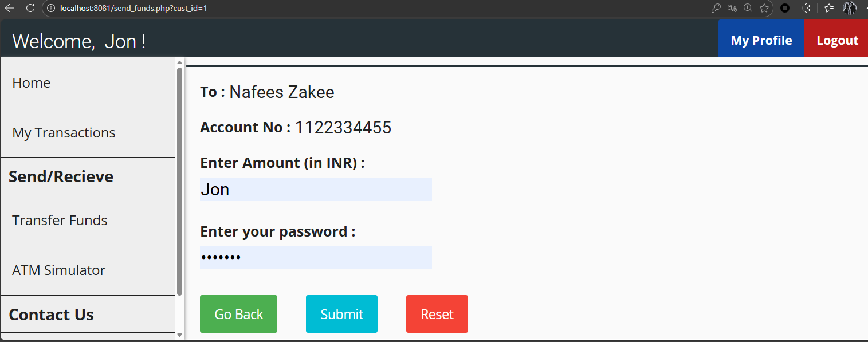Click the browser back arrow
Viewport: 868px width, 342px height.
point(10,8)
